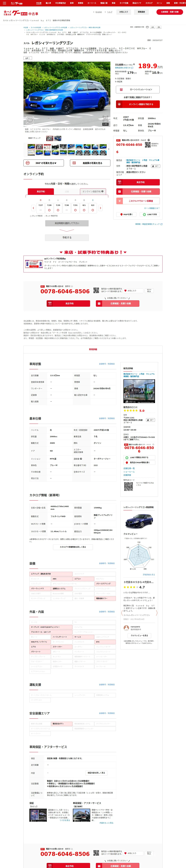Click calendar icon on red 来店予約 sidebar button
Screen dimensions: 186x868
point(119,182)
